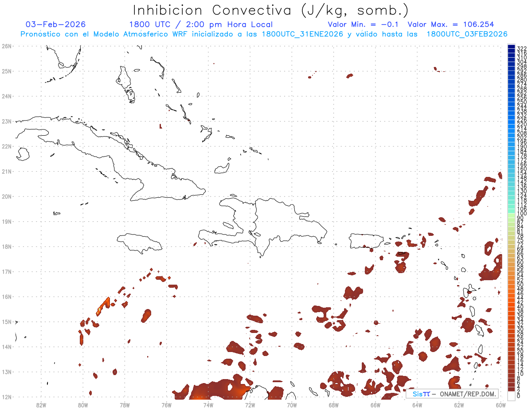
Task: Click the latitude label "19N"
Action: point(7,221)
